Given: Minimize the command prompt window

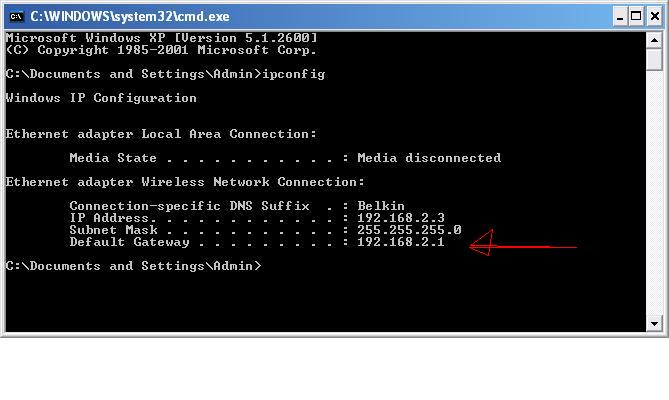Looking at the screenshot, I should coord(620,17).
